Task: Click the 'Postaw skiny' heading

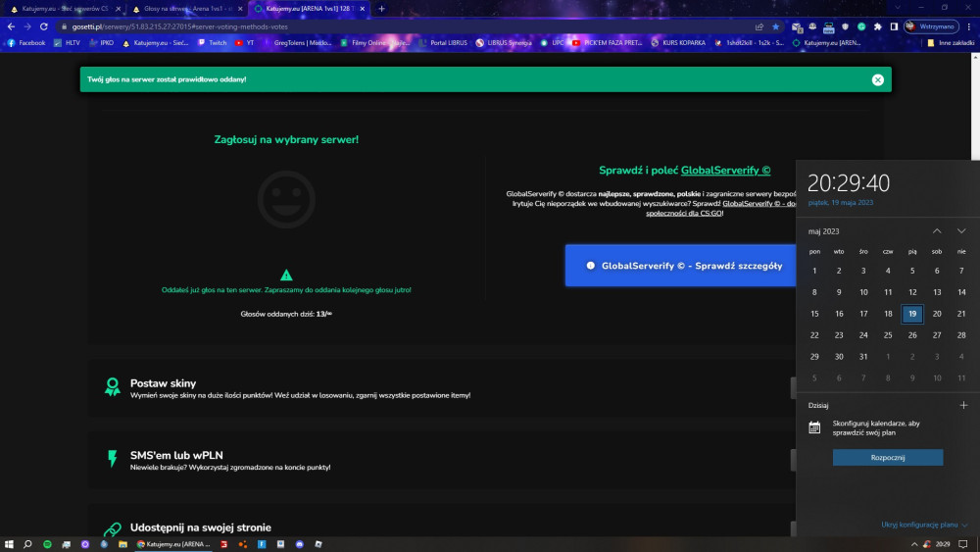Action: (163, 383)
